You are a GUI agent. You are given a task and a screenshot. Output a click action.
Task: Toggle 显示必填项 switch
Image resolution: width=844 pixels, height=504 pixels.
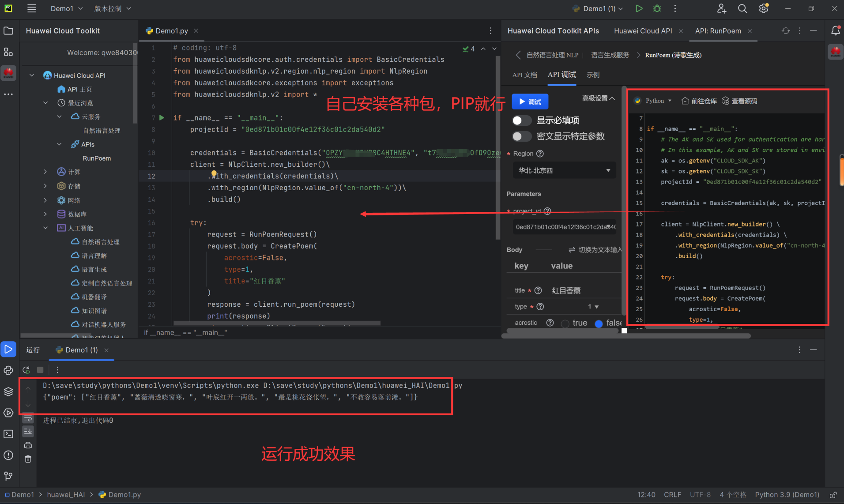click(x=522, y=120)
